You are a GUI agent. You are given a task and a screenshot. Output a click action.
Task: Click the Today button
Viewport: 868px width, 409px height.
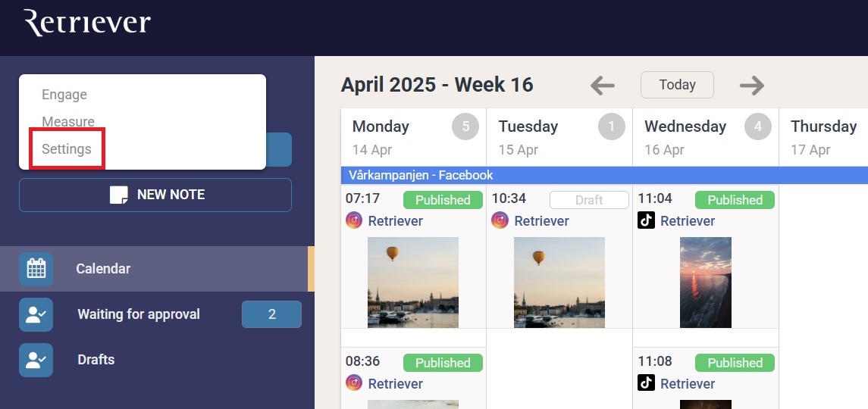[x=677, y=85]
